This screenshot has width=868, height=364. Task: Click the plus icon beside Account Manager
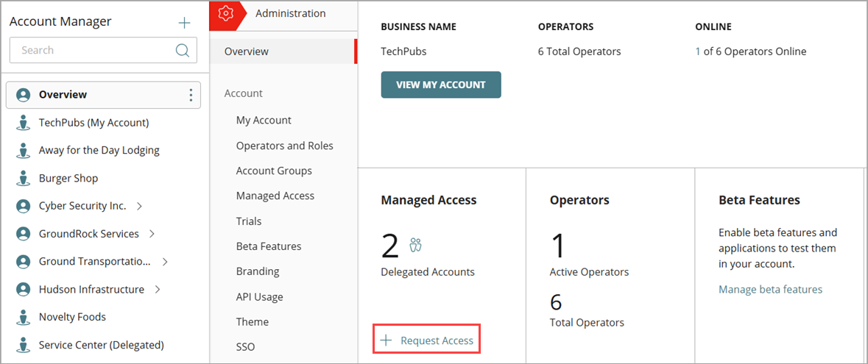pyautogui.click(x=184, y=23)
